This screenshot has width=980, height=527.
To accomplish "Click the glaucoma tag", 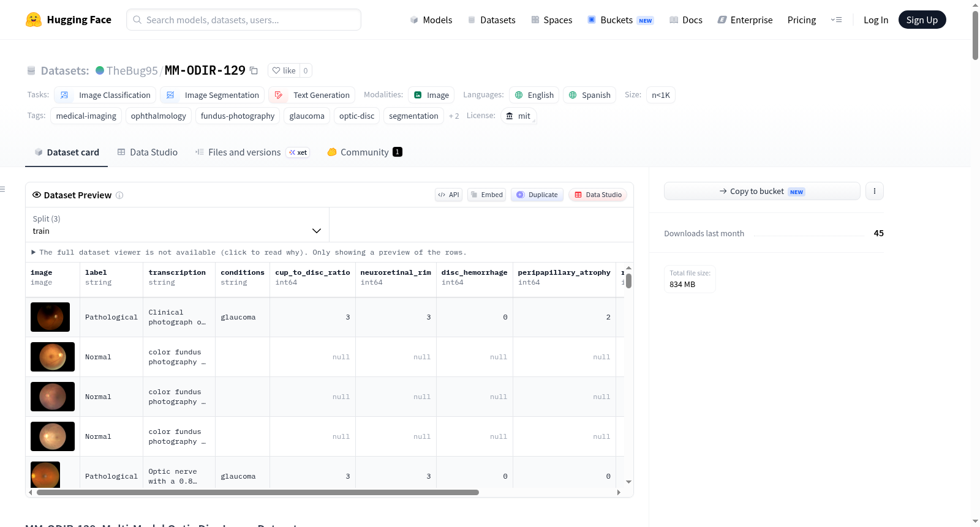I will [307, 116].
